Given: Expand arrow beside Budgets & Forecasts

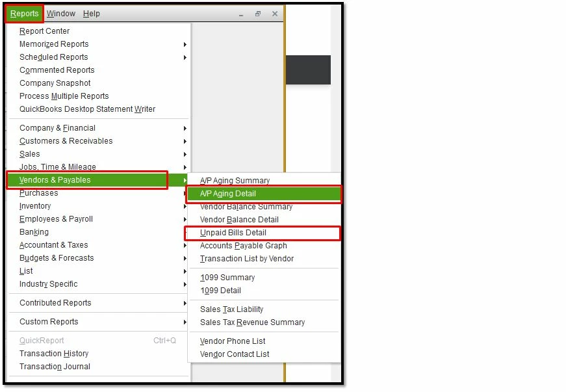Looking at the screenshot, I should pos(185,259).
